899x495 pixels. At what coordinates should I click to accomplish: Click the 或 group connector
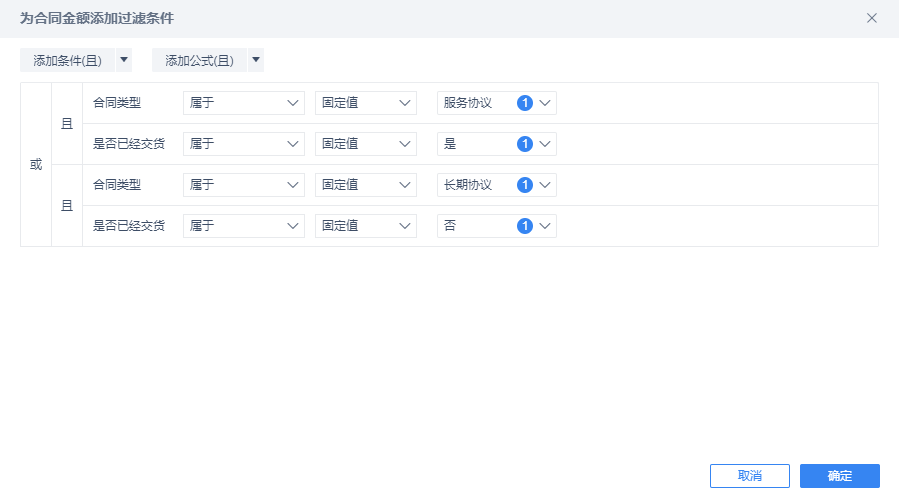[36, 164]
